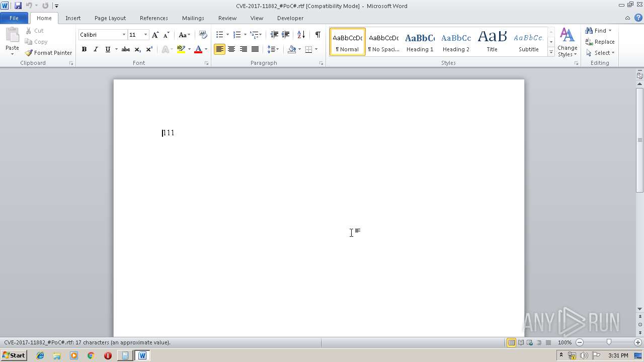Open the File tab
Screen dimensions: 644x362
14,18
